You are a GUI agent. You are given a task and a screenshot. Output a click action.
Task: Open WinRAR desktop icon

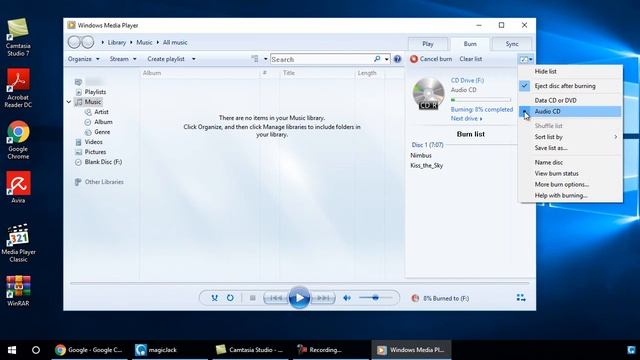[18, 291]
